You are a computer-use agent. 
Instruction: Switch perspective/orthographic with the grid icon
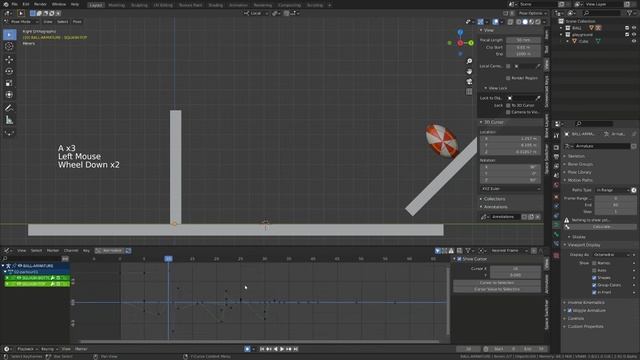click(x=469, y=92)
